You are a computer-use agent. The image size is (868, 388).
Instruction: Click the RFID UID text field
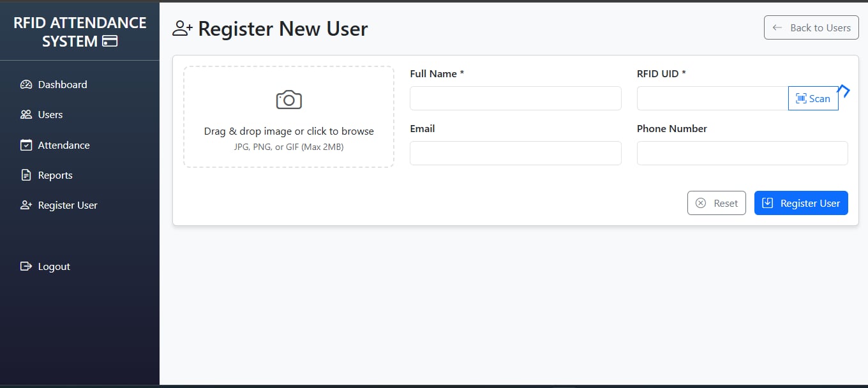[712, 98]
